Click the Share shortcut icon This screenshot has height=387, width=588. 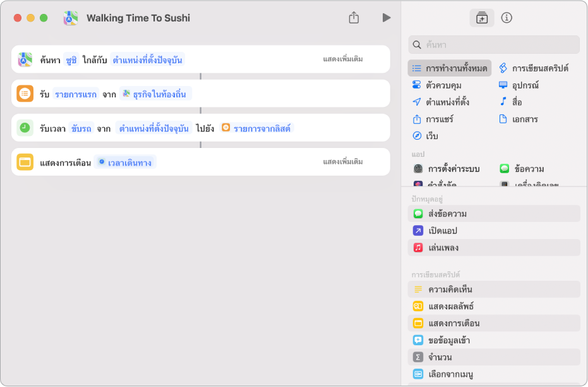354,18
